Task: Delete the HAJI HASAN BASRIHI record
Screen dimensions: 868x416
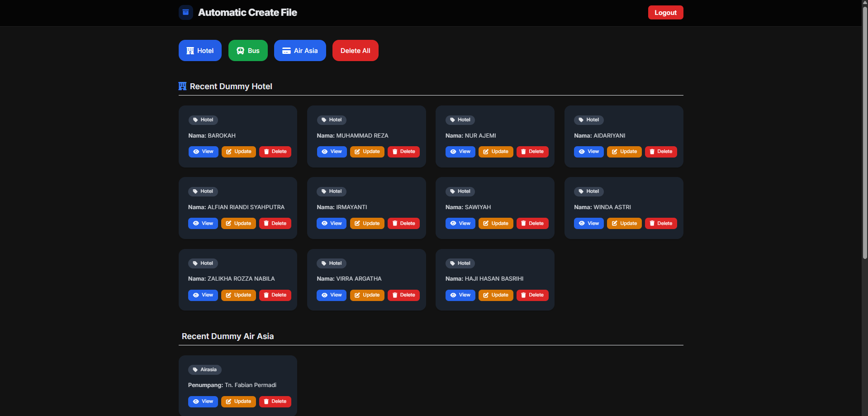Action: (532, 295)
